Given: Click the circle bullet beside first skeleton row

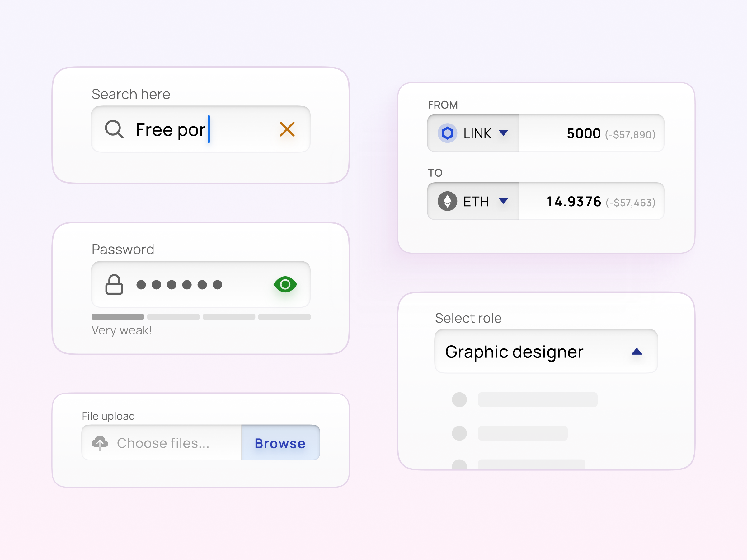Looking at the screenshot, I should pos(459,400).
